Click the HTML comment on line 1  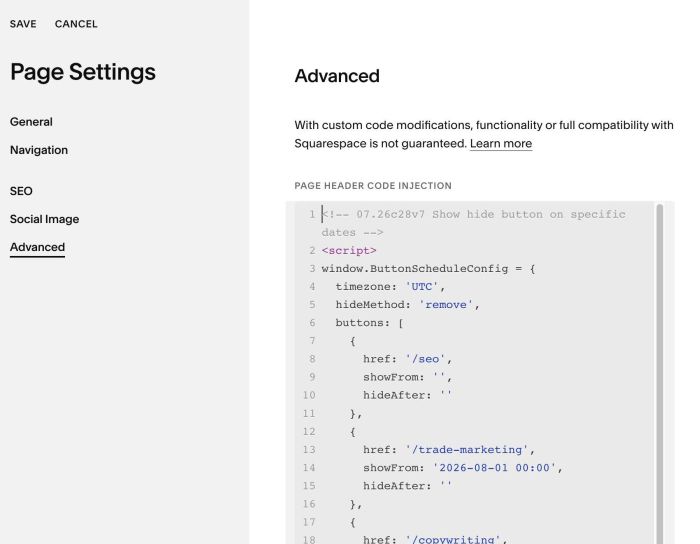(473, 223)
